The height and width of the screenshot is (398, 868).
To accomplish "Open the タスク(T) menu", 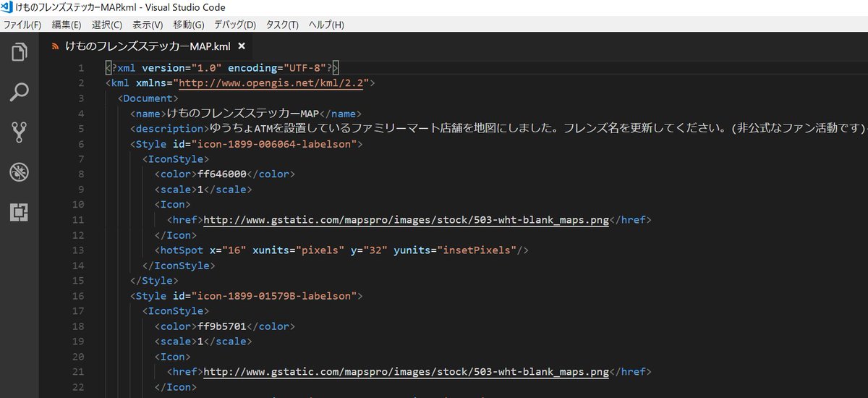I will pos(282,25).
